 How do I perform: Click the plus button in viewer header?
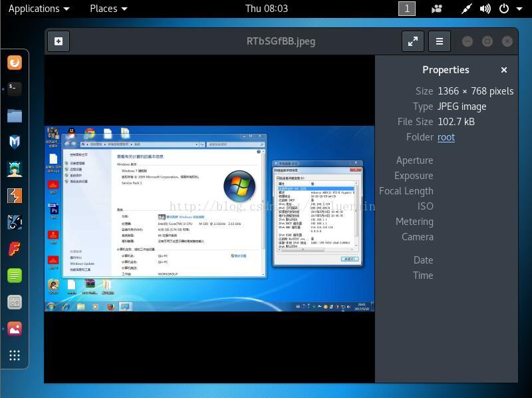(x=59, y=41)
